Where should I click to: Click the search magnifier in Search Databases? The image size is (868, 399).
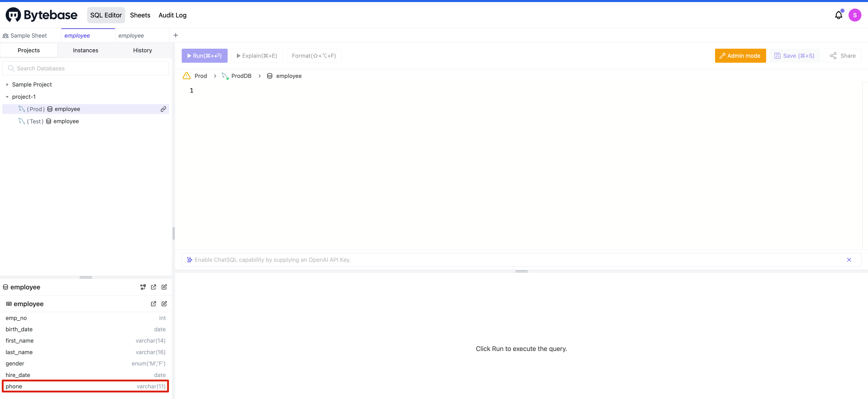pyautogui.click(x=11, y=68)
